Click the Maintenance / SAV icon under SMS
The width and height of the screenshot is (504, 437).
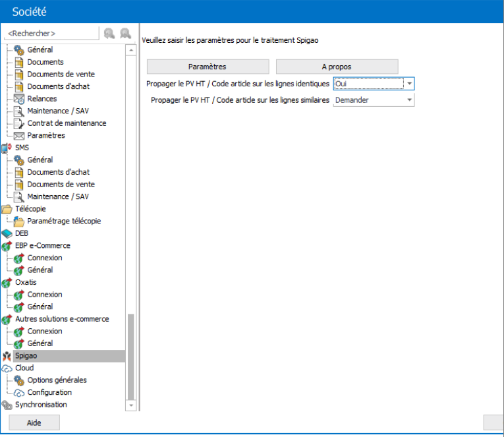click(19, 197)
